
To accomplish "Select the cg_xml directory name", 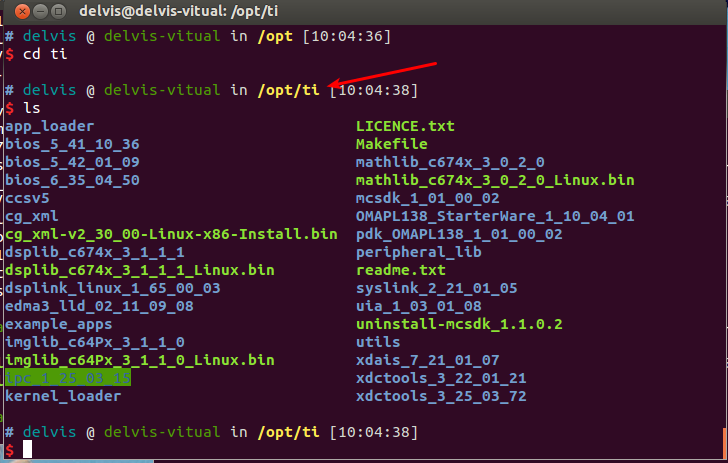I will click(x=32, y=217).
